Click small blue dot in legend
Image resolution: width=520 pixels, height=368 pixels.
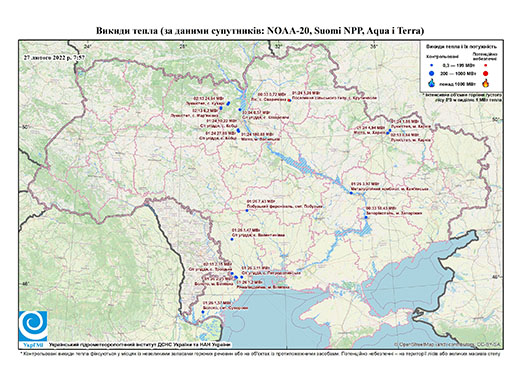(x=431, y=66)
